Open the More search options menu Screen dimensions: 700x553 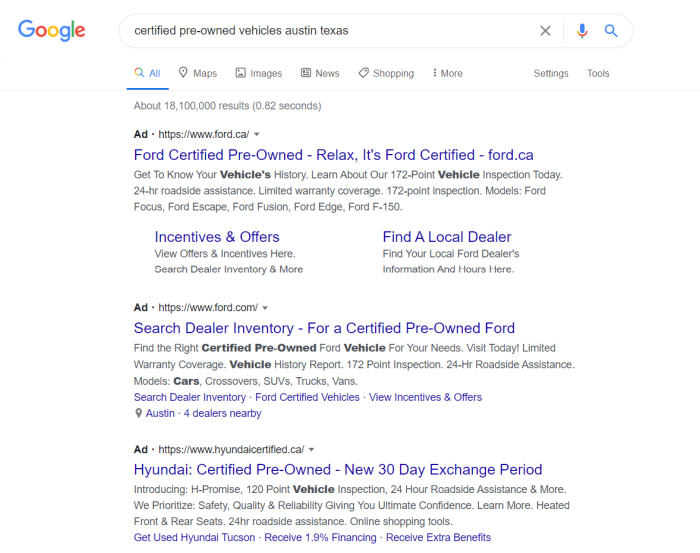[x=447, y=73]
